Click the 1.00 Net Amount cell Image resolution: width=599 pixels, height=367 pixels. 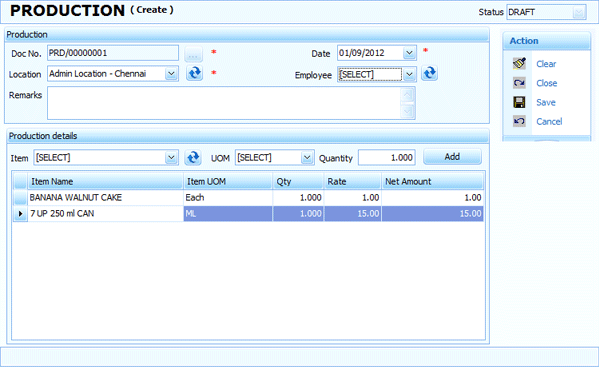(x=432, y=197)
